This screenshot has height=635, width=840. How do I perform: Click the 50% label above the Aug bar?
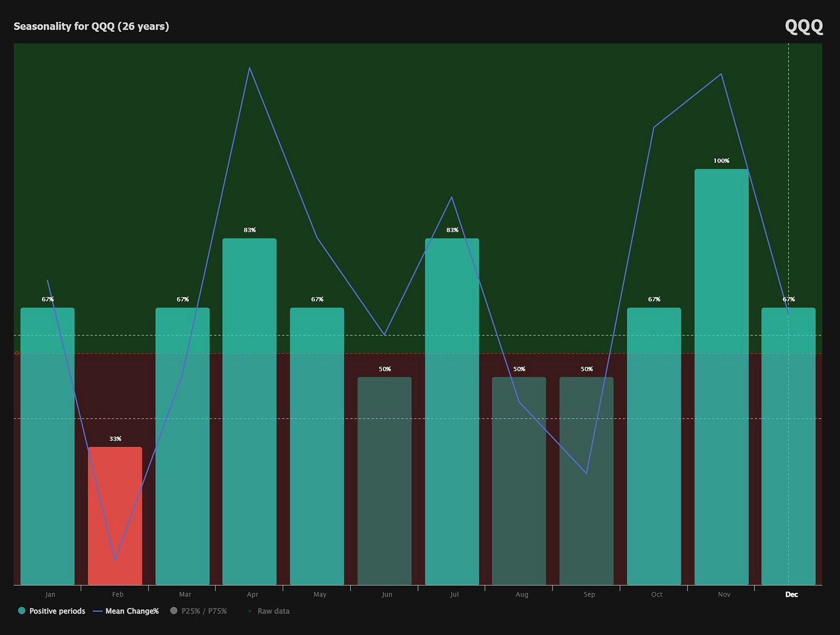pyautogui.click(x=519, y=369)
